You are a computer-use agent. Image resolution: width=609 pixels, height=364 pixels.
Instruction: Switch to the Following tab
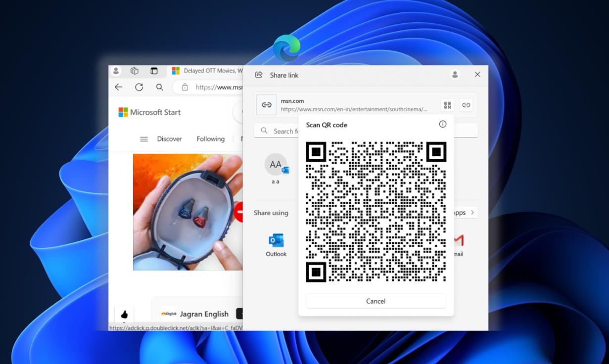(x=210, y=139)
